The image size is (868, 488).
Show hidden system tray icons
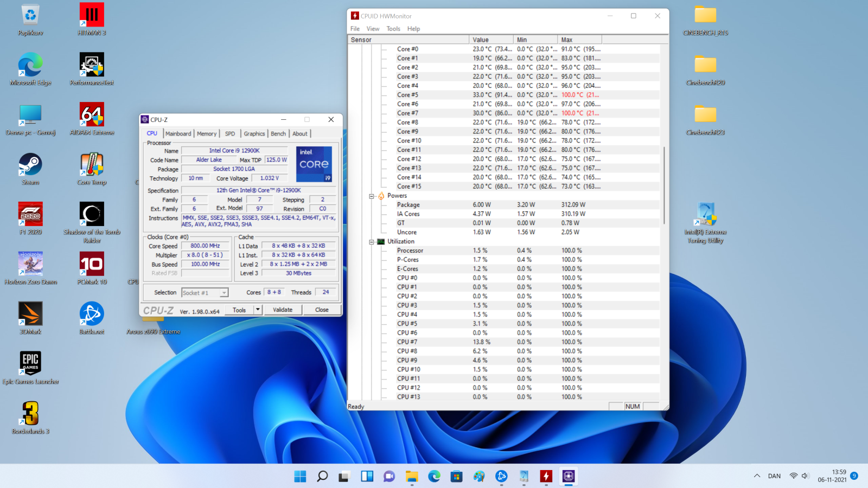[x=757, y=476]
